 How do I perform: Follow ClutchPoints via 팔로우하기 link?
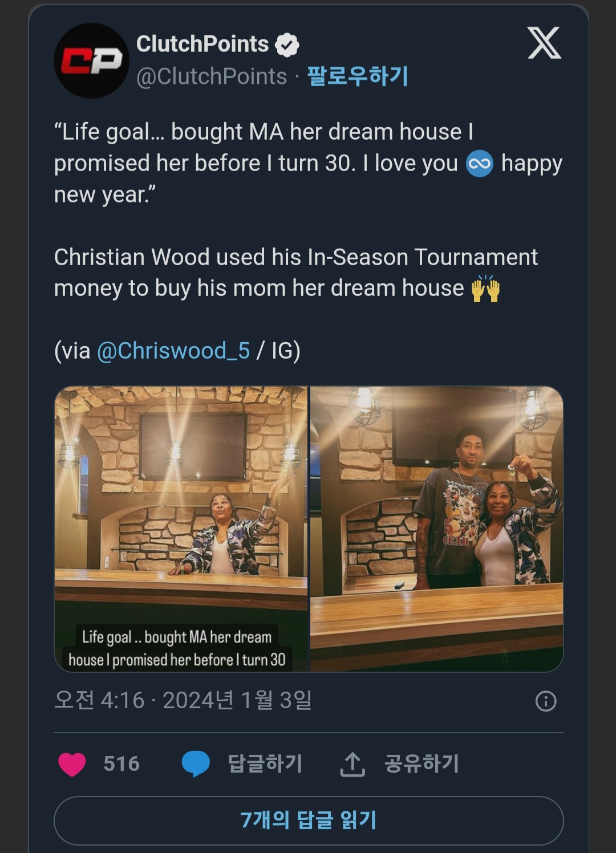(358, 76)
